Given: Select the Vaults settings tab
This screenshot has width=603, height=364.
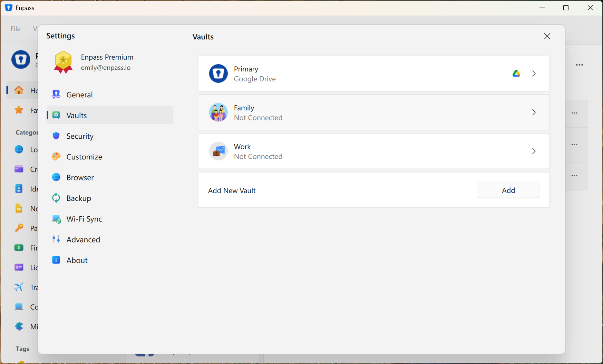Looking at the screenshot, I should pyautogui.click(x=110, y=115).
